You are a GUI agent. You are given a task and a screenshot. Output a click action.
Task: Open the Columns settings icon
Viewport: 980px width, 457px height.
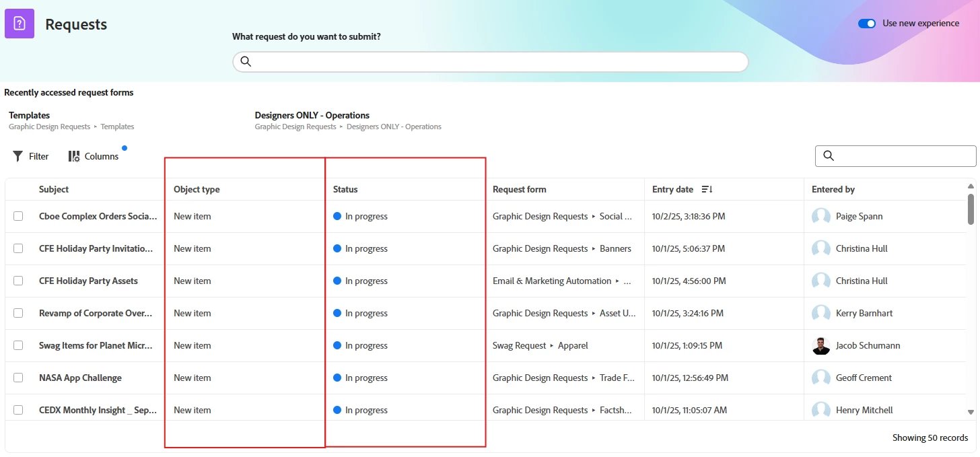[x=74, y=156]
